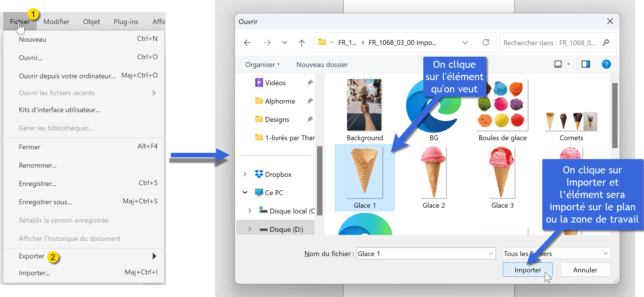Click the address bar folder icon
The image size is (644, 297).
point(322,42)
